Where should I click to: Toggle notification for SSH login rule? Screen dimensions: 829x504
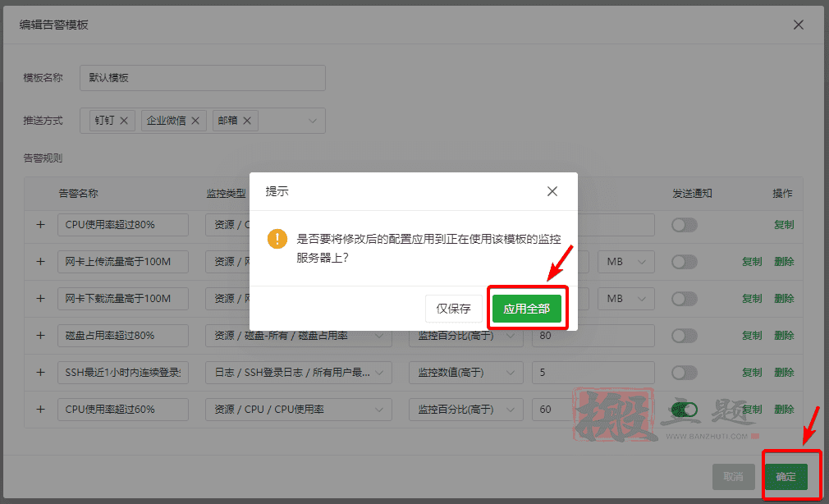click(x=685, y=373)
